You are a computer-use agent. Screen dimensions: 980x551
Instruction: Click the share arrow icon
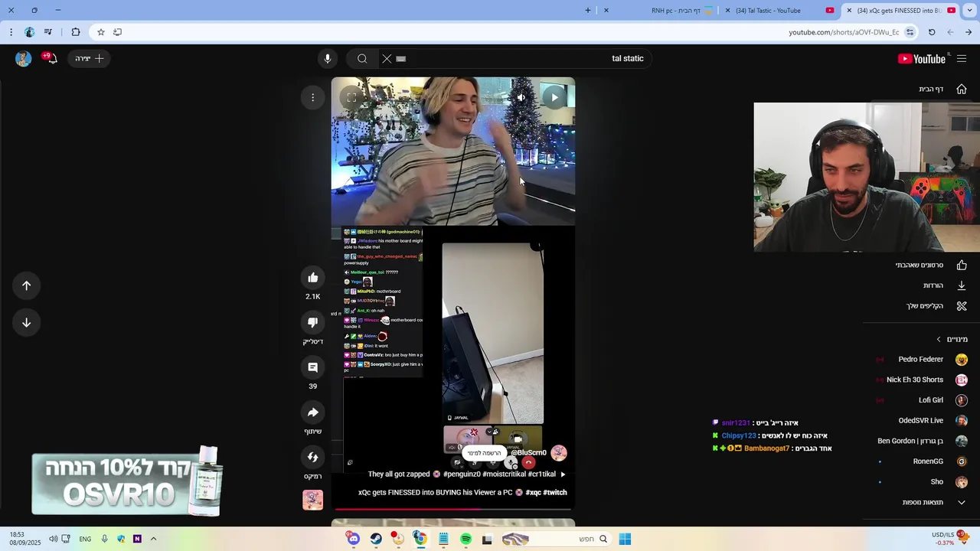coord(312,412)
